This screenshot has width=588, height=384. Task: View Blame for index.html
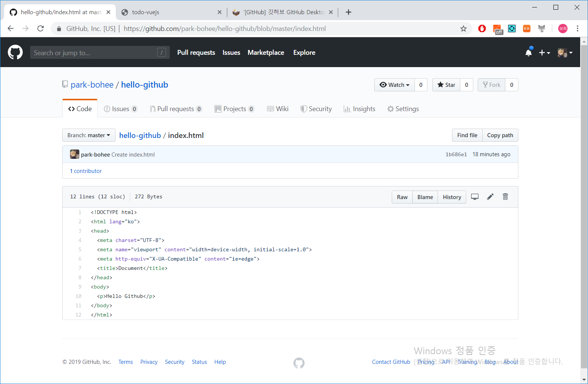pos(425,197)
